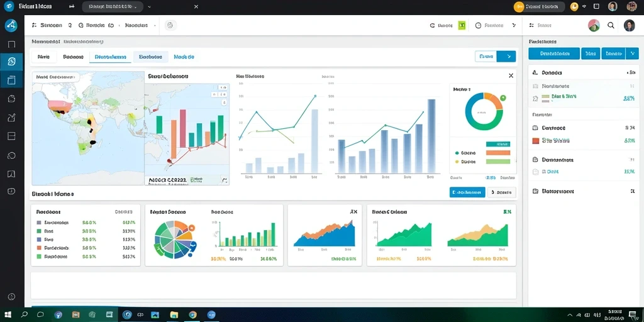Expand the blue-orange area chart card via its corner icon

coord(353,212)
